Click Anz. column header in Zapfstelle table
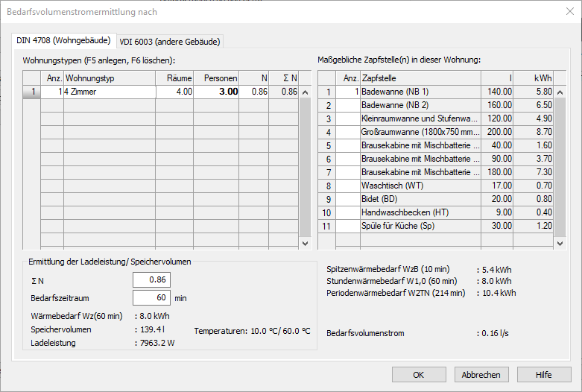Screen dimensions: 582x392 point(348,78)
